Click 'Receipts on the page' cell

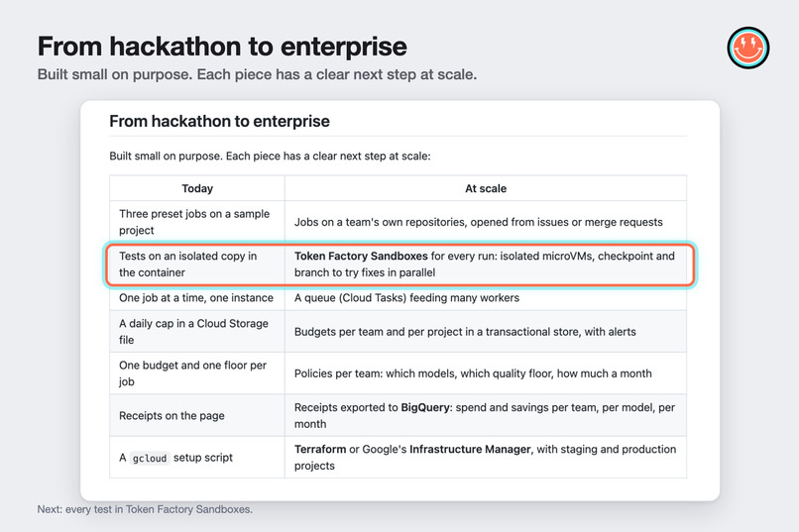[197, 415]
